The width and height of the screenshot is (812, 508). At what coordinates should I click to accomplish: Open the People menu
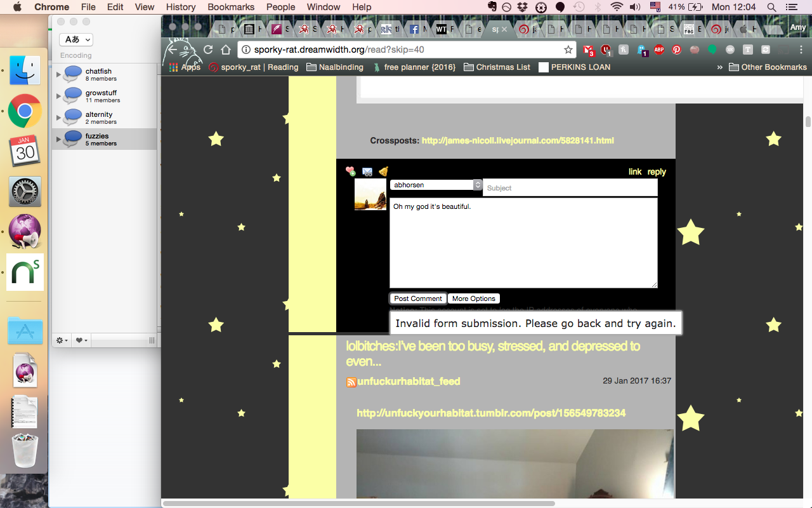tap(280, 7)
